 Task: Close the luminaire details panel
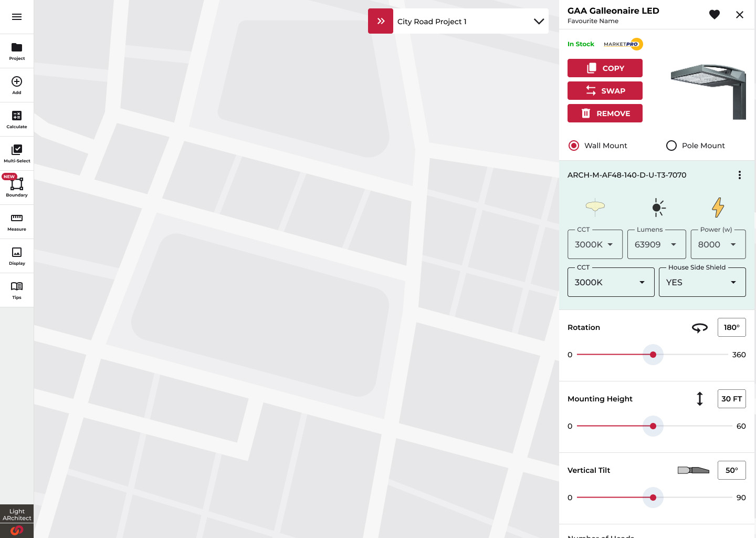[740, 15]
